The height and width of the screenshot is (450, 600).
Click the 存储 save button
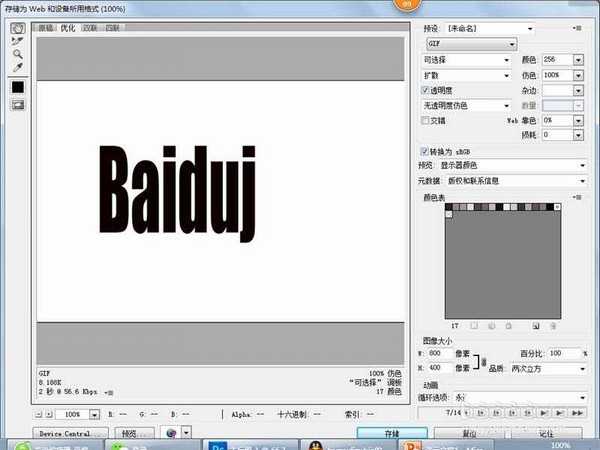[x=392, y=434]
